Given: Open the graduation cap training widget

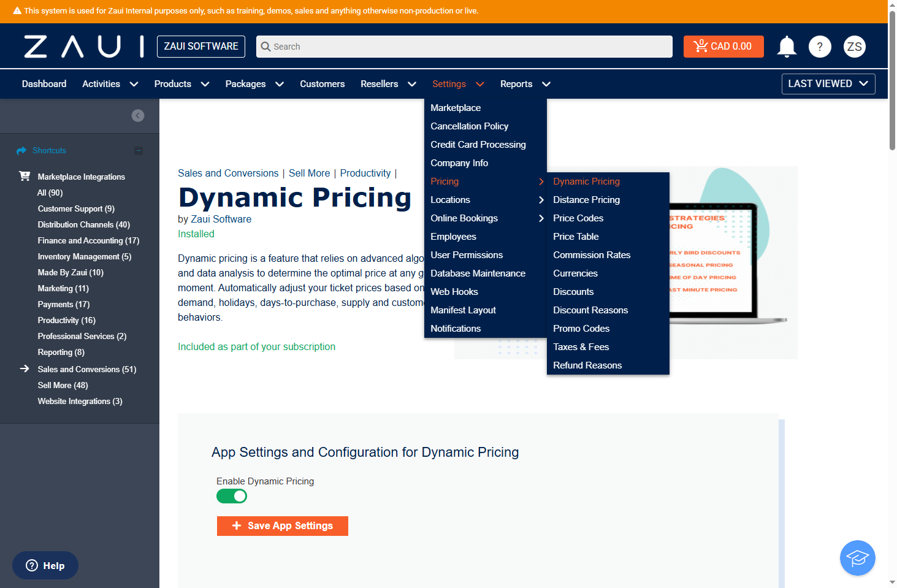Looking at the screenshot, I should pyautogui.click(x=857, y=558).
